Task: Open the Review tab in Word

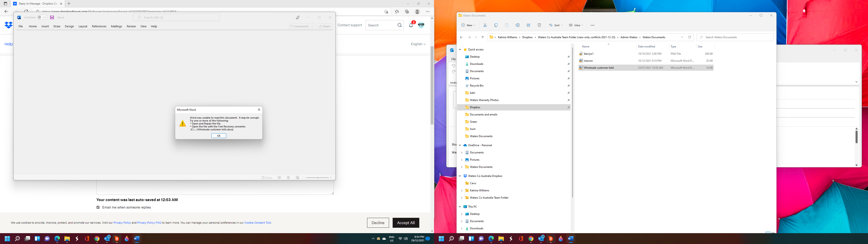Action: click(x=131, y=26)
